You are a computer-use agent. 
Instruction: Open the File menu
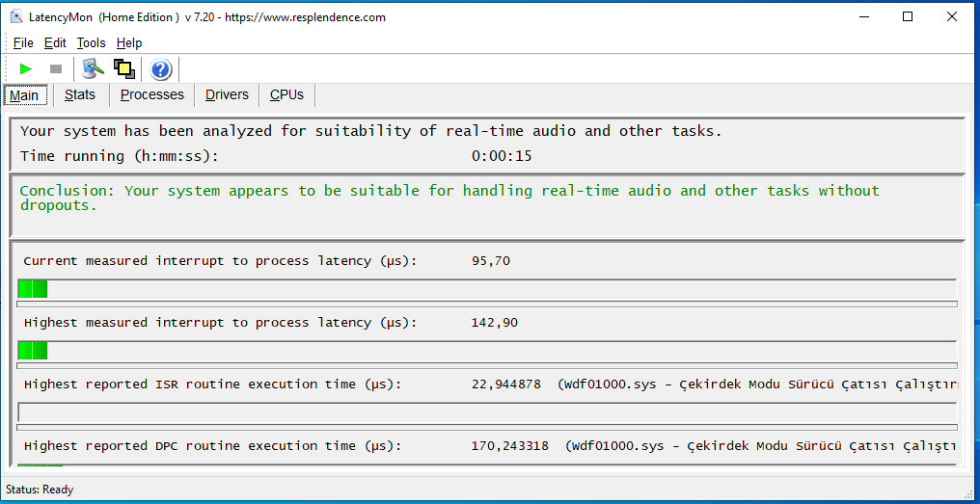point(23,42)
